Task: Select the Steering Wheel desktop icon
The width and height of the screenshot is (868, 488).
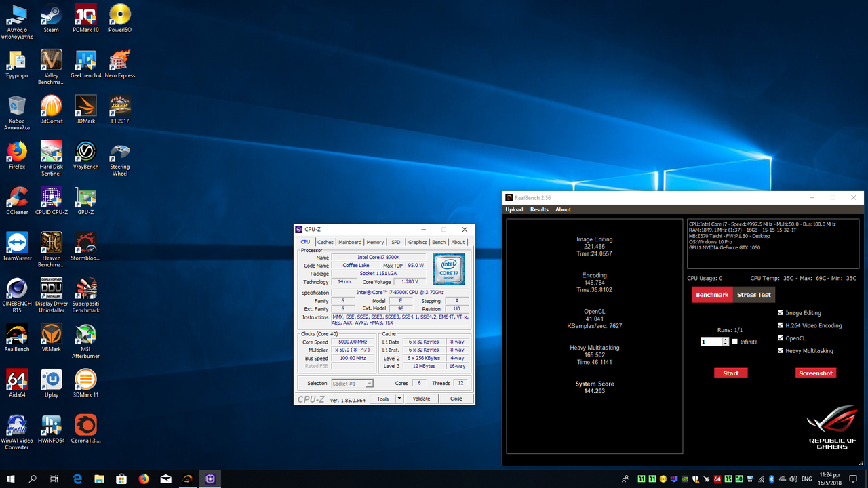Action: click(x=120, y=159)
